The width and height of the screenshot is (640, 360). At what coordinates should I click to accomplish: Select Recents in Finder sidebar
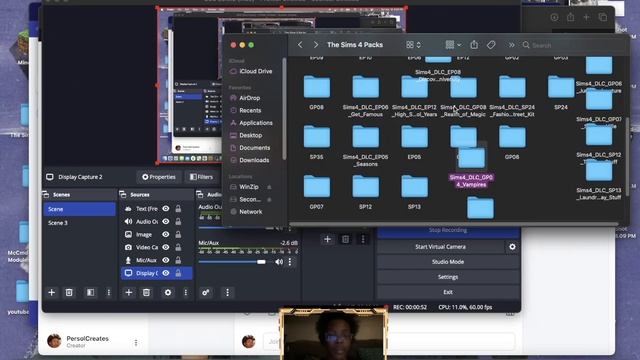(x=246, y=111)
